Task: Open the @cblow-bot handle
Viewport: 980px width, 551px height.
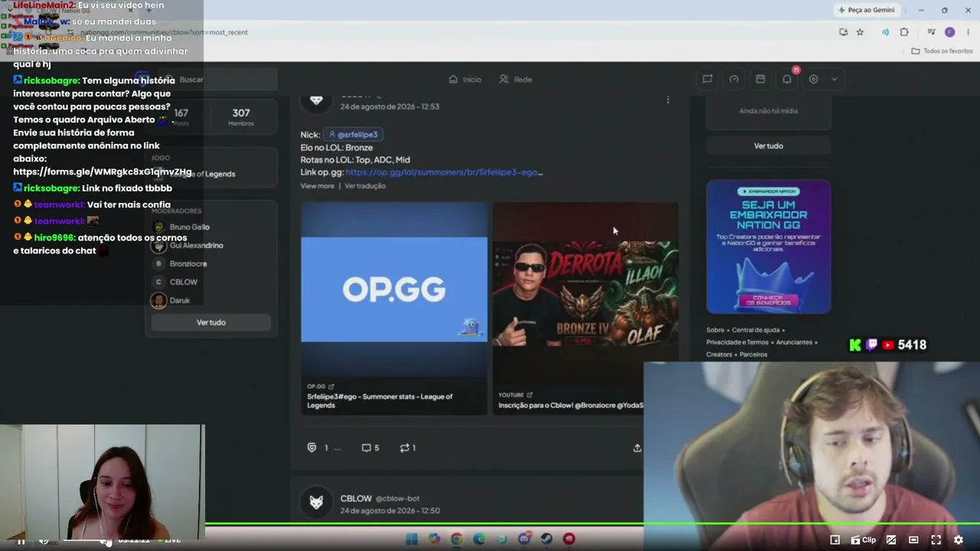Action: coord(397,499)
